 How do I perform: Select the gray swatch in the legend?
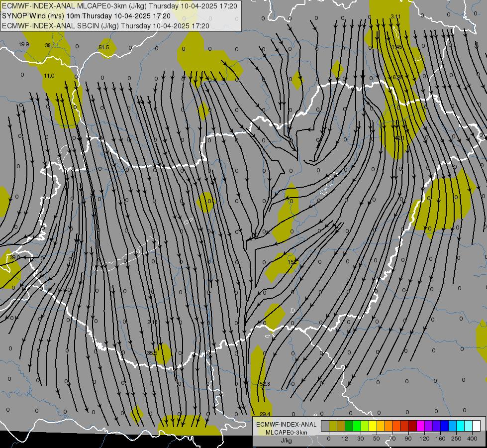[325, 426]
